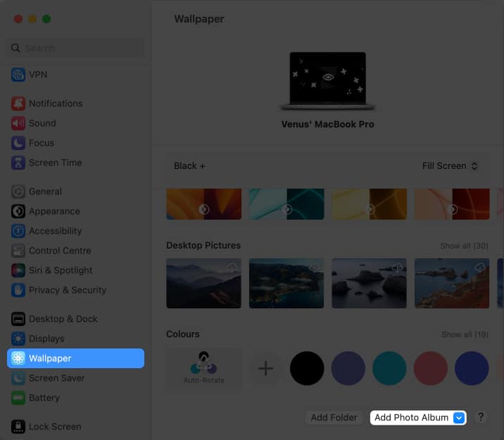Select the Auto-Rotate colours option

point(204,368)
